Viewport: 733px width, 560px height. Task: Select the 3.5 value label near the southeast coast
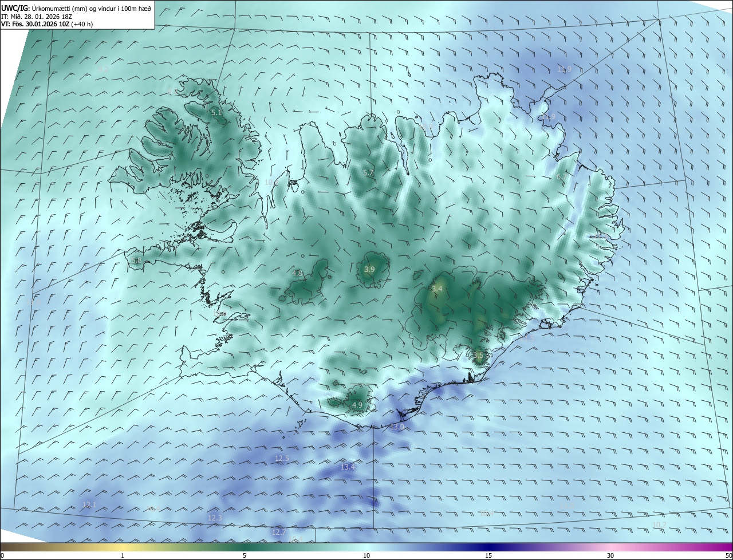point(478,356)
